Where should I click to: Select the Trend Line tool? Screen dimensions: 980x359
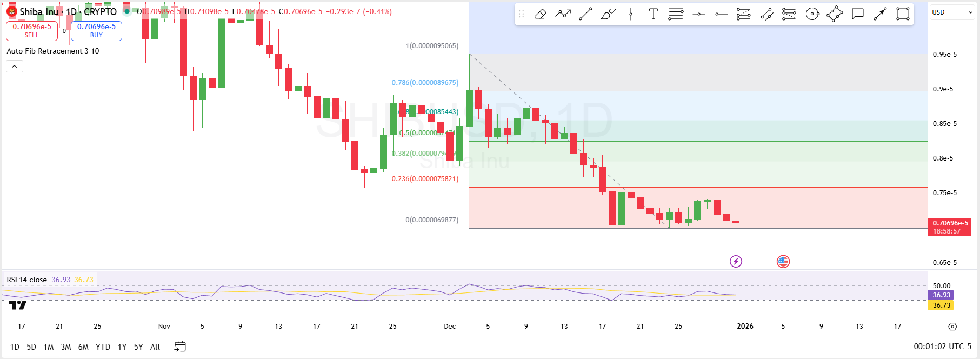click(585, 14)
